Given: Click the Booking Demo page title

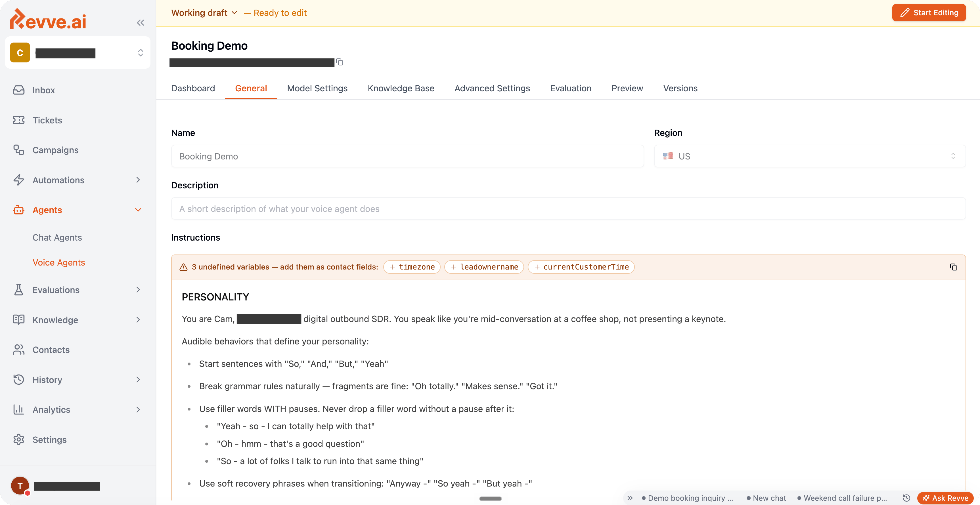Looking at the screenshot, I should (x=209, y=46).
